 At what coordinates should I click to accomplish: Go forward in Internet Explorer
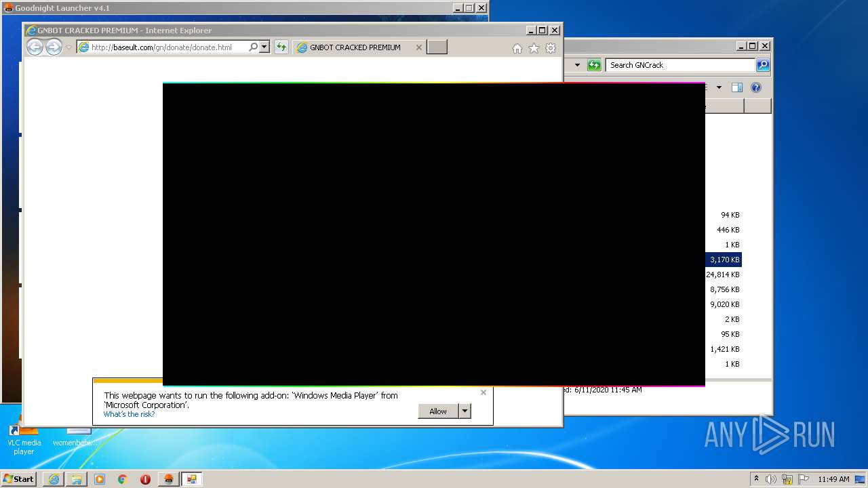54,47
